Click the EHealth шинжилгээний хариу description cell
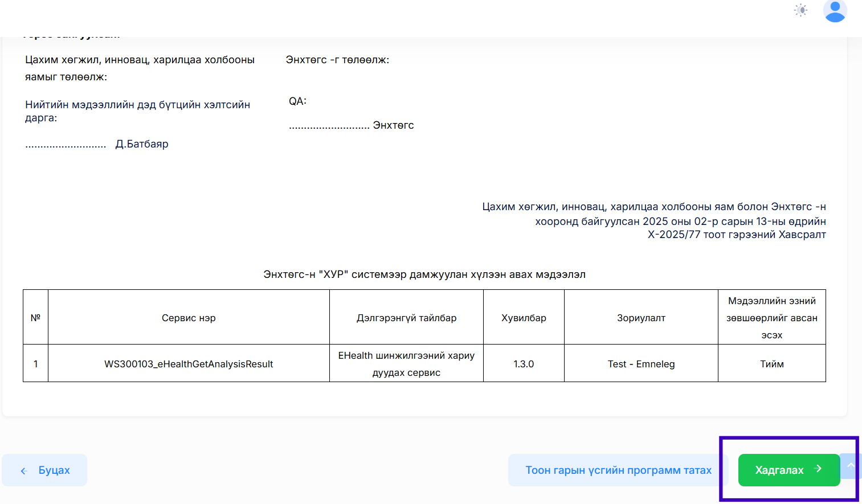This screenshot has height=504, width=862. 406,364
